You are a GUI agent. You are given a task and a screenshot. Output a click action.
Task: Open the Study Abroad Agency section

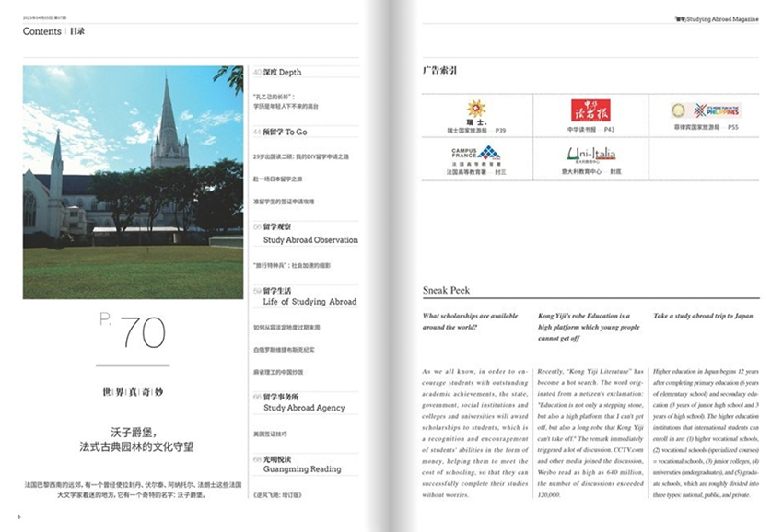[x=304, y=408]
